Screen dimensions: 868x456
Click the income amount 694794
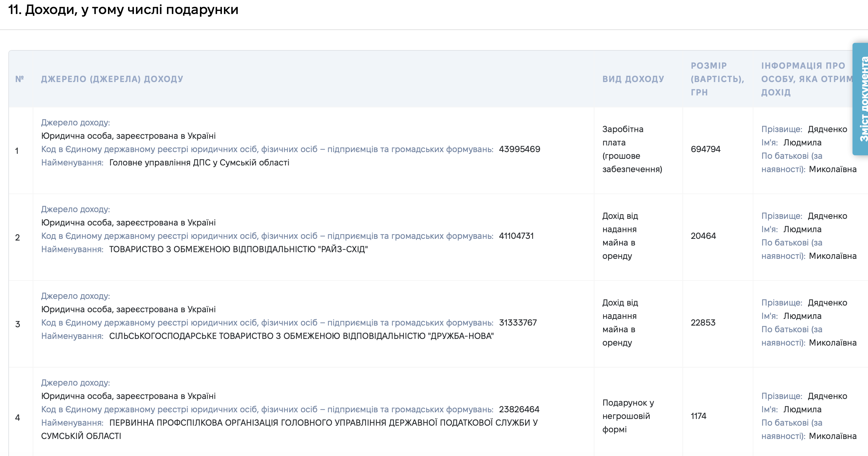click(x=706, y=149)
